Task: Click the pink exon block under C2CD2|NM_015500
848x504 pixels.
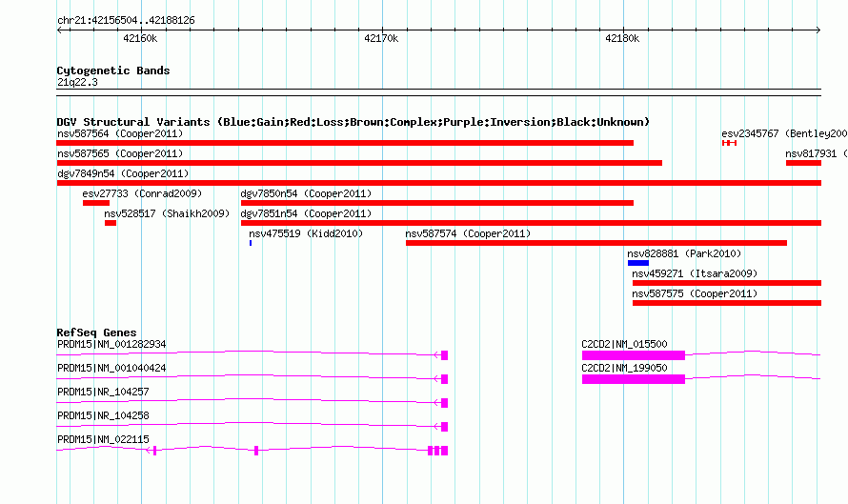Action: [634, 355]
